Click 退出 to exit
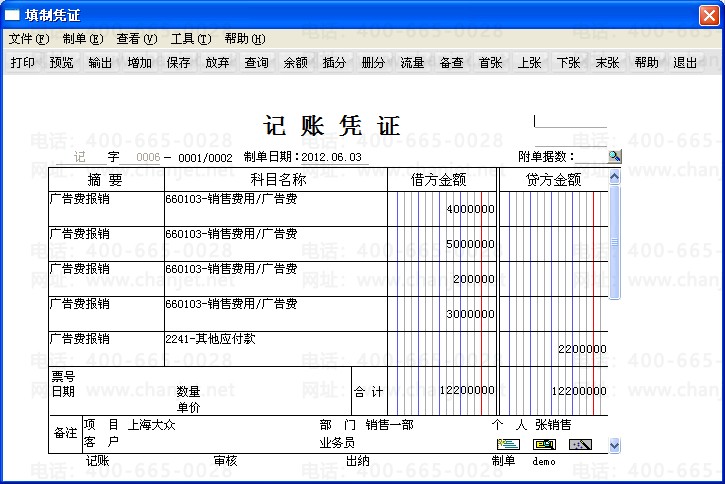Screen dimensions: 725x484 (685, 62)
